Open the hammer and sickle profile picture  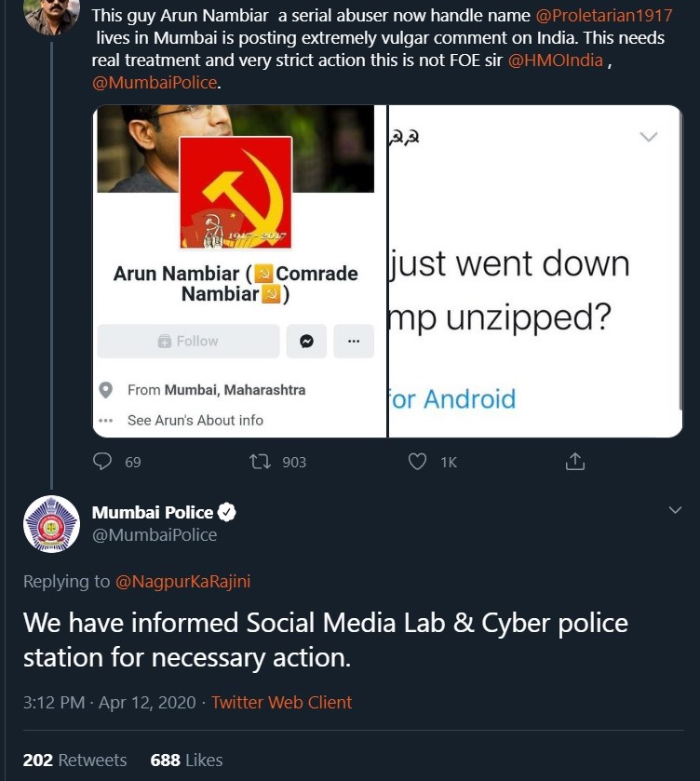coord(236,193)
